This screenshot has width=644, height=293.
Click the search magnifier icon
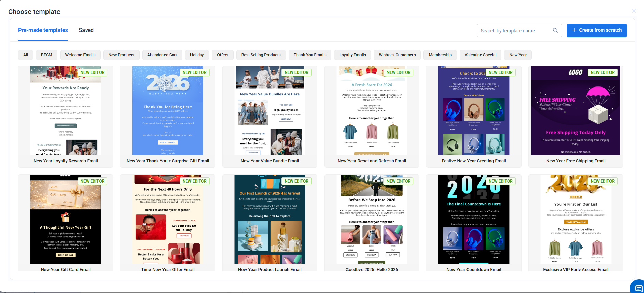[555, 30]
